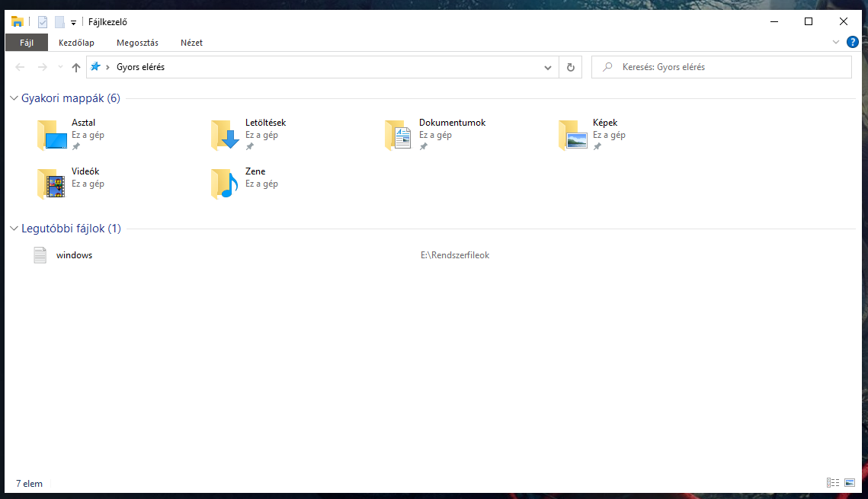The height and width of the screenshot is (499, 868).
Task: Click the Zene folder label
Action: pos(255,171)
